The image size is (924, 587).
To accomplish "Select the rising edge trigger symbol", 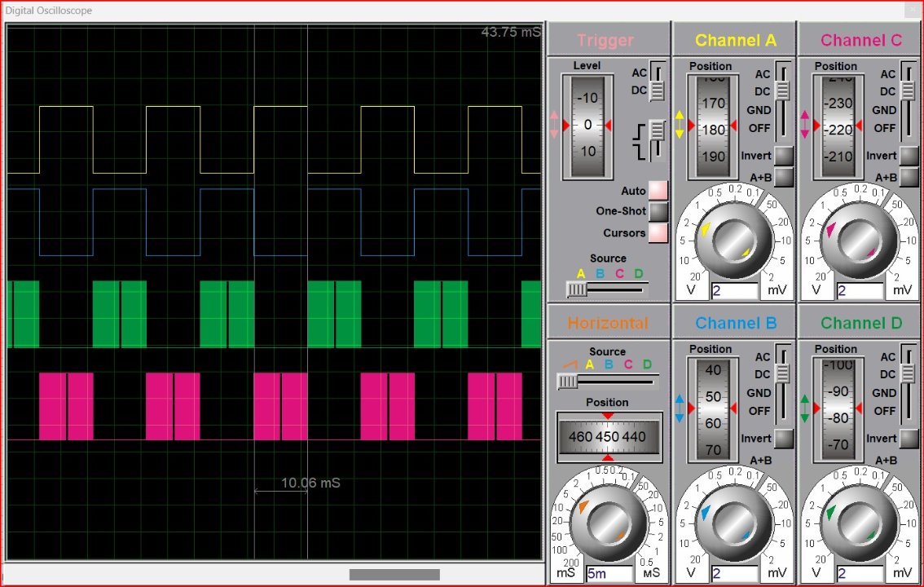I will [x=639, y=133].
